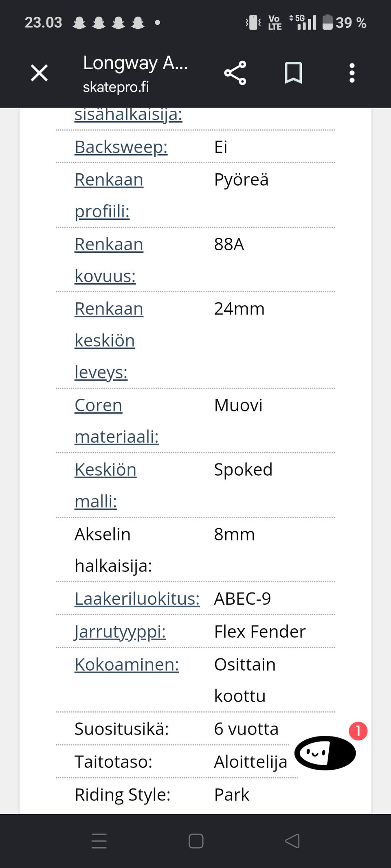This screenshot has height=868, width=391.
Task: Open the Backsweep term link
Action: [121, 147]
